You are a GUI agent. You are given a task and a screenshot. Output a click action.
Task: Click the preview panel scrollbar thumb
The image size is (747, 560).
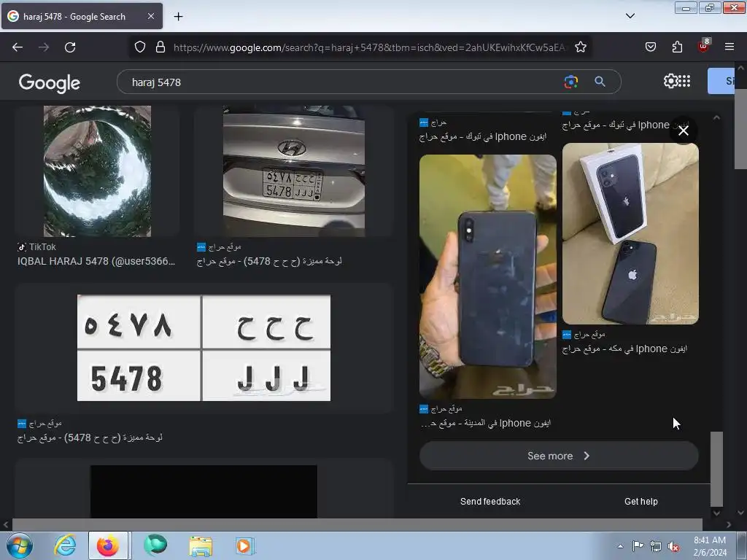(716, 469)
